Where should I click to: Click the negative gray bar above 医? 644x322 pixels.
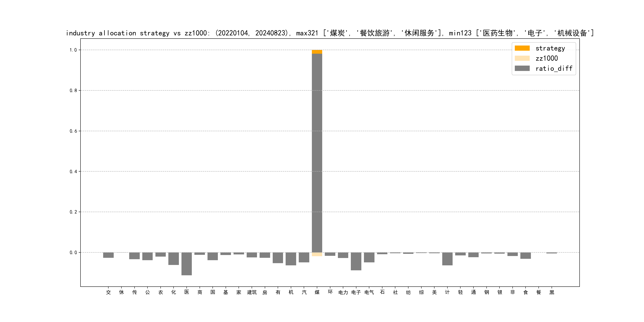186,264
